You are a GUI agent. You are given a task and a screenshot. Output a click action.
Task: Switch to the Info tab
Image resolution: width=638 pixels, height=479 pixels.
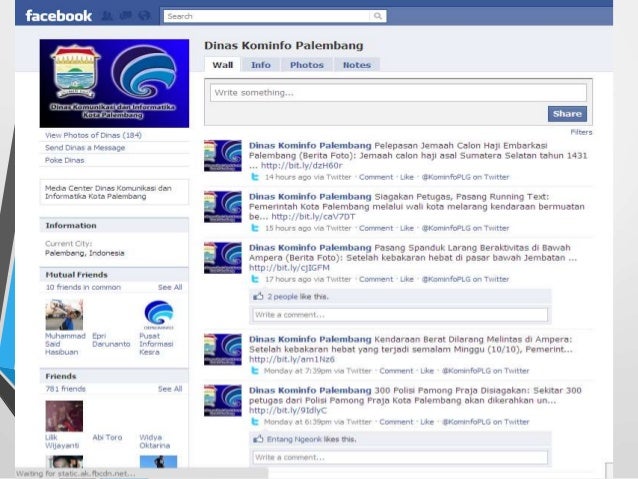(x=260, y=65)
